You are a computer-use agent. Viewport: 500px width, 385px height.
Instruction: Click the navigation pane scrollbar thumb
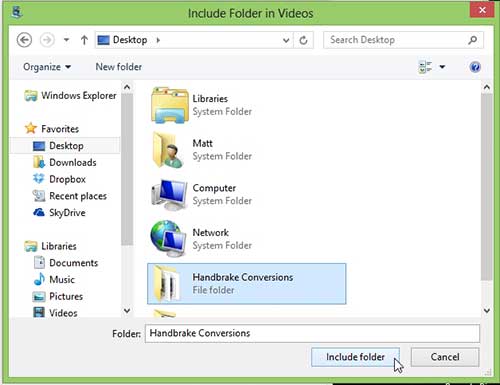[x=127, y=169]
